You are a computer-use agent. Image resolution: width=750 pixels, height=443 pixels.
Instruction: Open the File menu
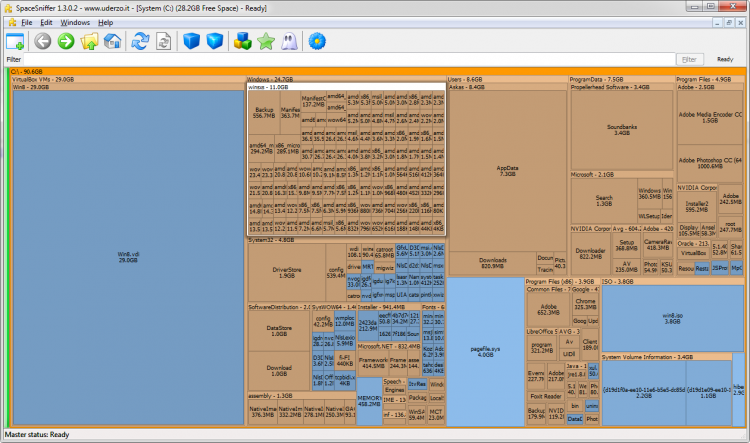(x=27, y=22)
